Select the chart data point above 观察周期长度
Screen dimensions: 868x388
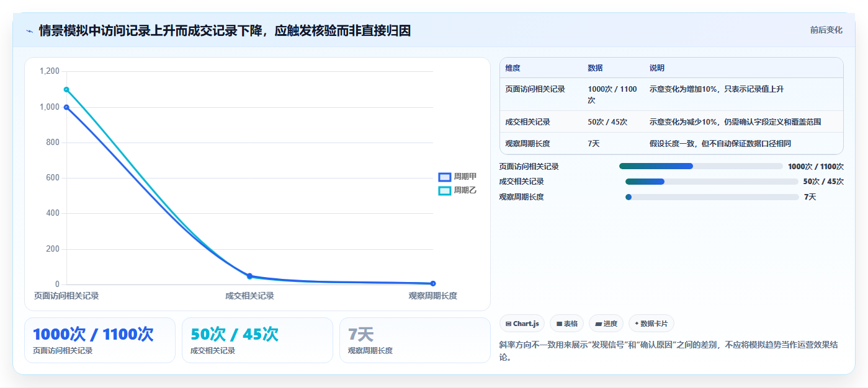coord(432,283)
